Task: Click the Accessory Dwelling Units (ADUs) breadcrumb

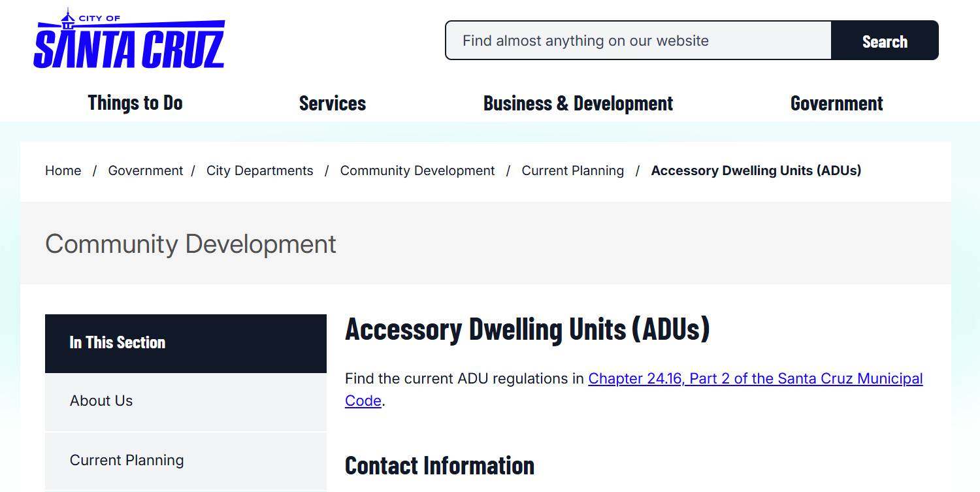Action: click(x=756, y=171)
